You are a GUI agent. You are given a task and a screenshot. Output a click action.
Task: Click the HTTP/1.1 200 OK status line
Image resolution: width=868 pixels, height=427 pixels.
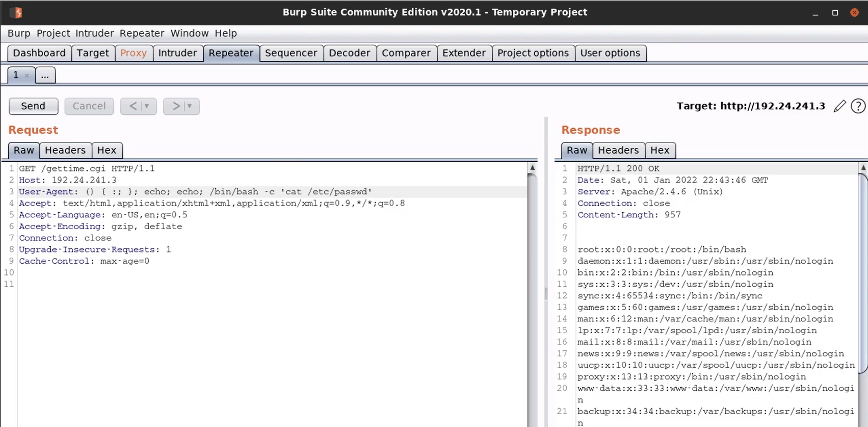coord(618,168)
